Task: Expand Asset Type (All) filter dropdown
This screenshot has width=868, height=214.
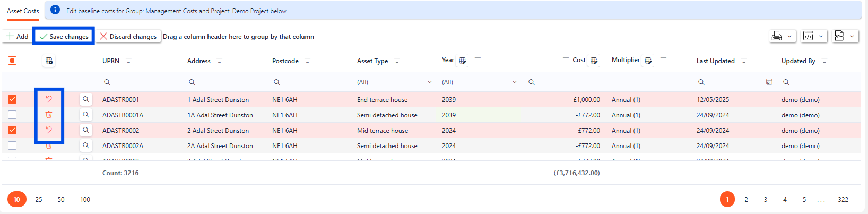Action: click(429, 82)
